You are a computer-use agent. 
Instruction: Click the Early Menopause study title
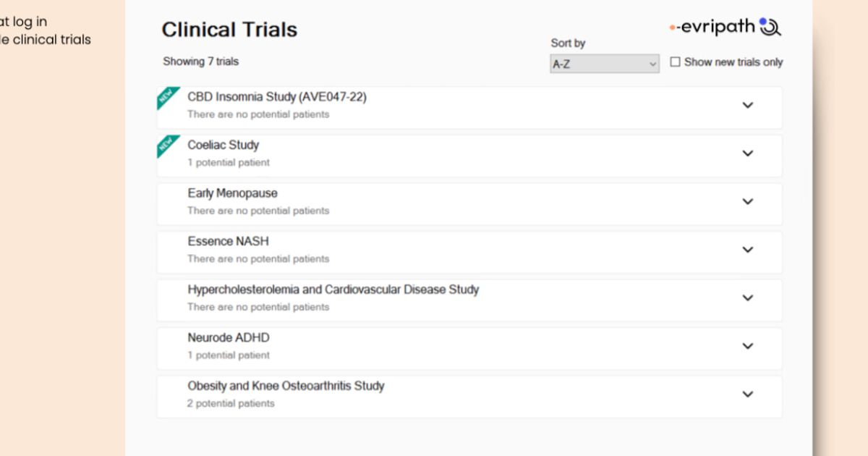(232, 193)
